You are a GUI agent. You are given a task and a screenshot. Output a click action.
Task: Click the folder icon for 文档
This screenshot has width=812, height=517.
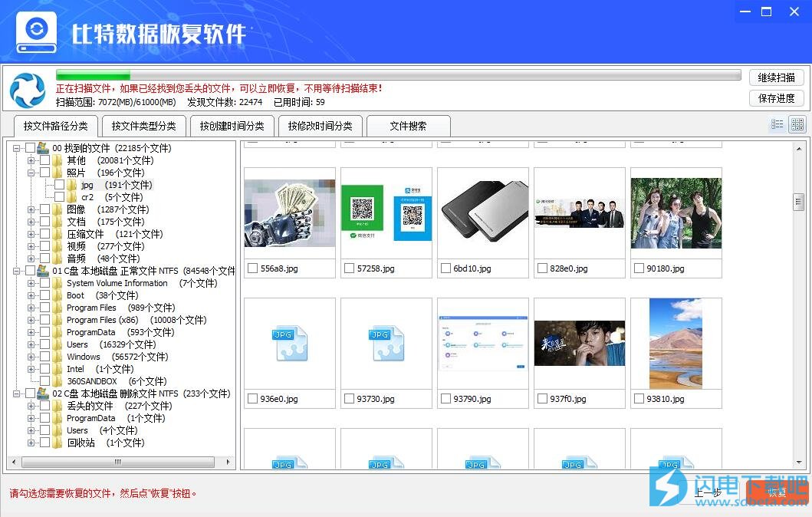(58, 222)
